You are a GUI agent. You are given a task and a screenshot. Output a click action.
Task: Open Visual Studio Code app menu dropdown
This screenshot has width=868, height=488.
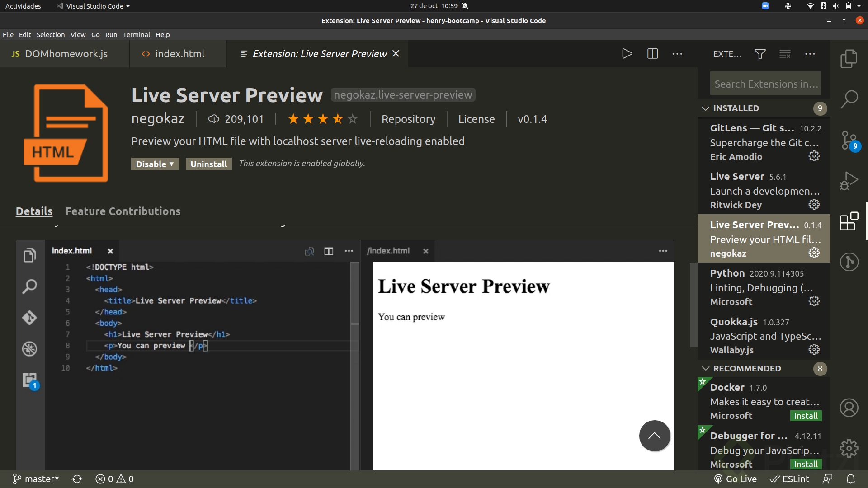[x=94, y=6]
